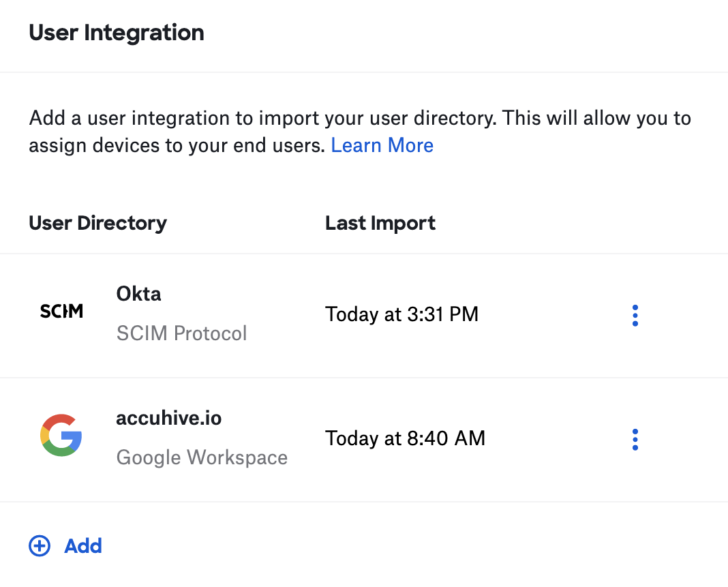Click the SCIM logo icon
This screenshot has height=587, width=728.
[61, 312]
